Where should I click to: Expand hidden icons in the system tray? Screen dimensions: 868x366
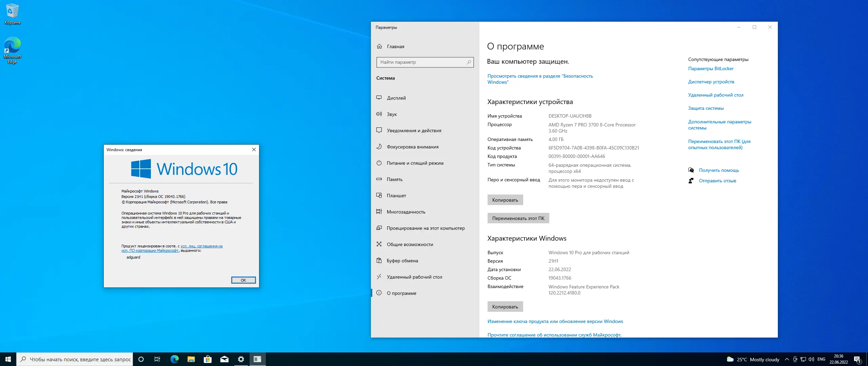(x=788, y=359)
